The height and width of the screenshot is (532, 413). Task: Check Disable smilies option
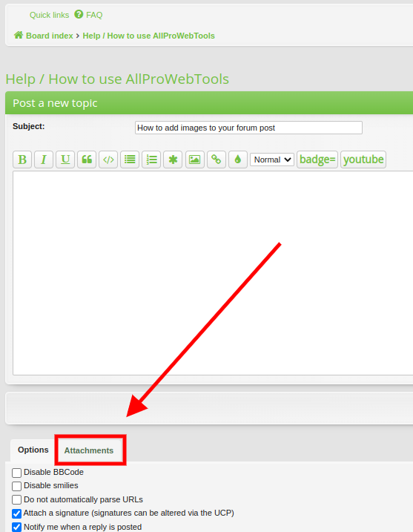16,486
